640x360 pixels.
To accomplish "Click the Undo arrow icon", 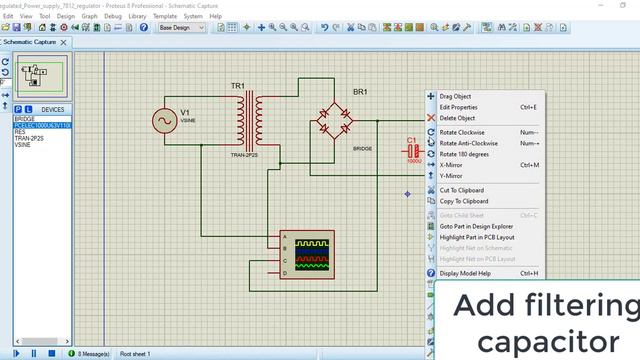I will click(x=324, y=27).
